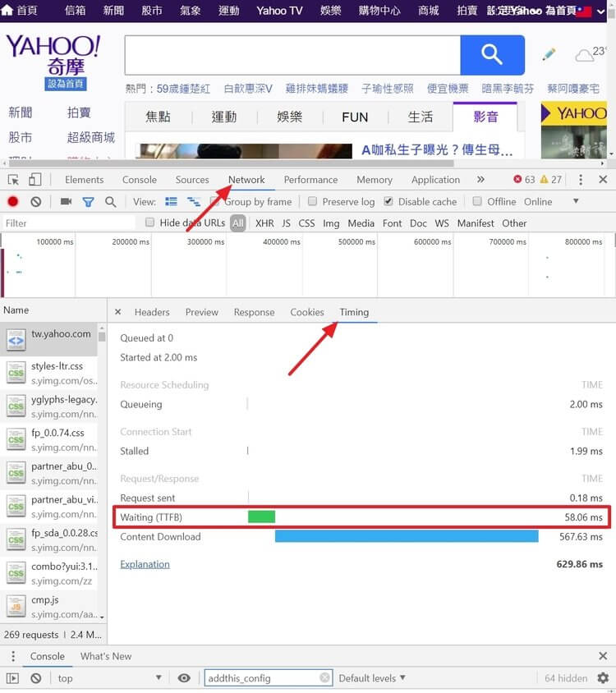Close the request details pane

click(x=117, y=312)
